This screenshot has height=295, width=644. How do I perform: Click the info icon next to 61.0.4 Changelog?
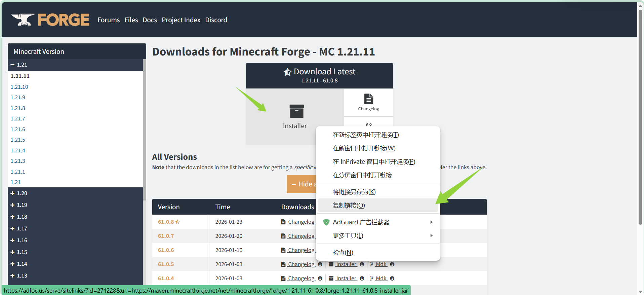click(320, 279)
